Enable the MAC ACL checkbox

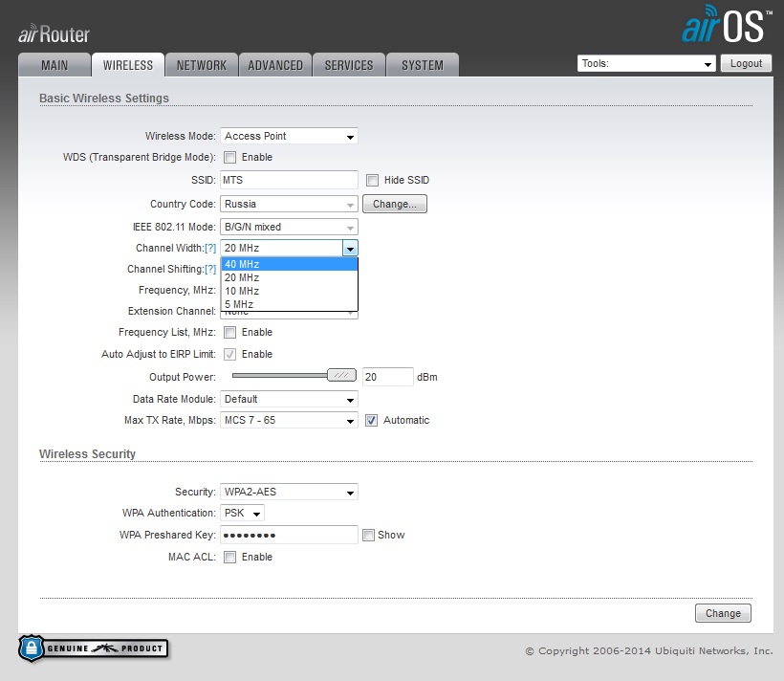[229, 557]
